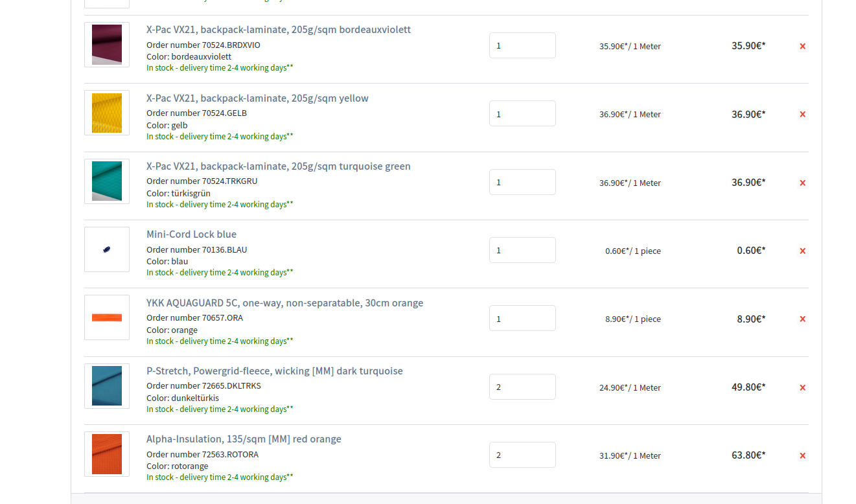The width and height of the screenshot is (856, 504).
Task: Remove P-Stretch Powergrid-fleece from cart
Action: (x=802, y=387)
